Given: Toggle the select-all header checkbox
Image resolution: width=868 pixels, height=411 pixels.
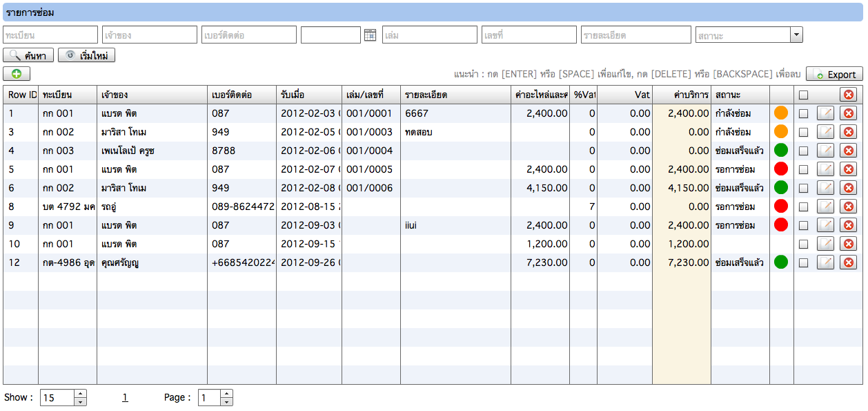Looking at the screenshot, I should pos(803,95).
